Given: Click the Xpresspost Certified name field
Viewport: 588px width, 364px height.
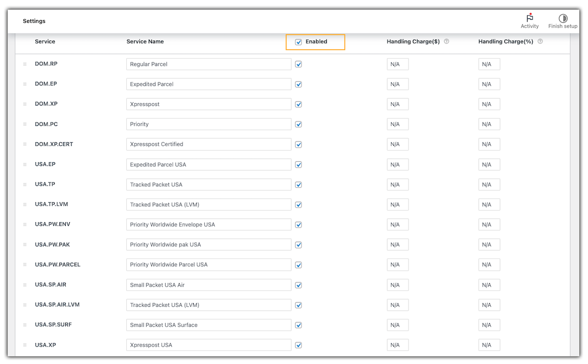Looking at the screenshot, I should point(209,144).
